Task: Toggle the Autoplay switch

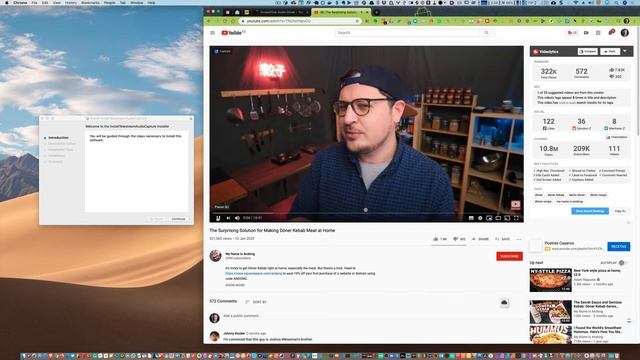Action: pyautogui.click(x=622, y=263)
